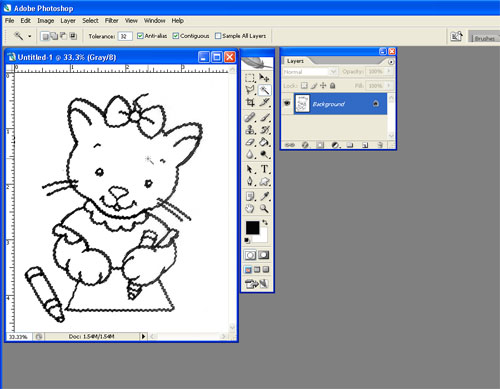The height and width of the screenshot is (389, 500).
Task: Open the Magic Wand tool preset picker arrow
Action: (x=30, y=36)
